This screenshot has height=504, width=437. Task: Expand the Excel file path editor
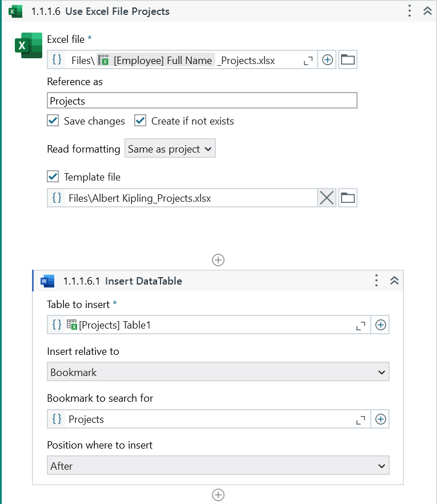tap(308, 60)
